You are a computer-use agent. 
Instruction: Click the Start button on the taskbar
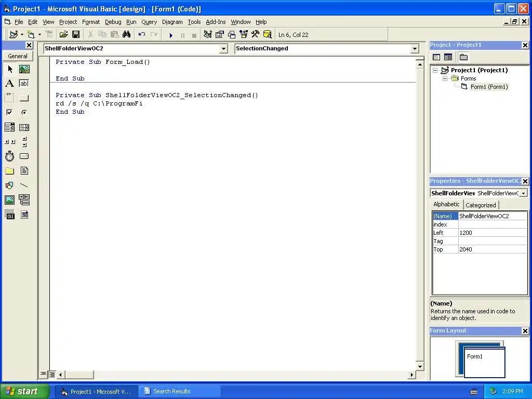click(24, 391)
